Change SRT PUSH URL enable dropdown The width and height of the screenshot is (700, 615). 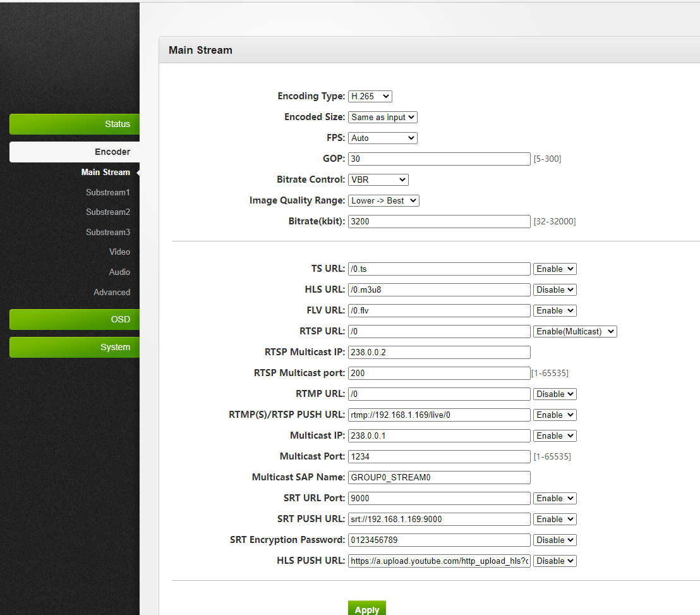pos(555,519)
